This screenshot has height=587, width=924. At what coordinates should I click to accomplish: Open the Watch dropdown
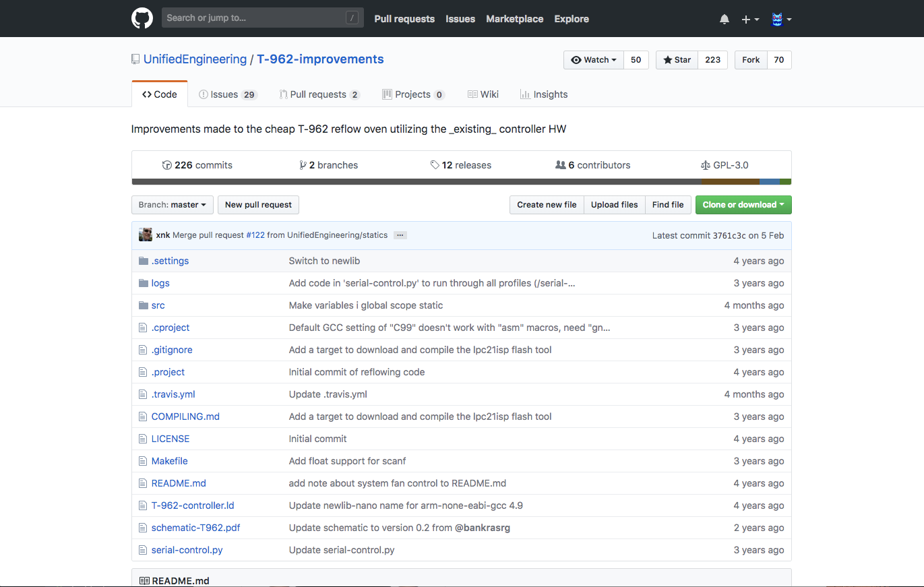click(x=594, y=60)
